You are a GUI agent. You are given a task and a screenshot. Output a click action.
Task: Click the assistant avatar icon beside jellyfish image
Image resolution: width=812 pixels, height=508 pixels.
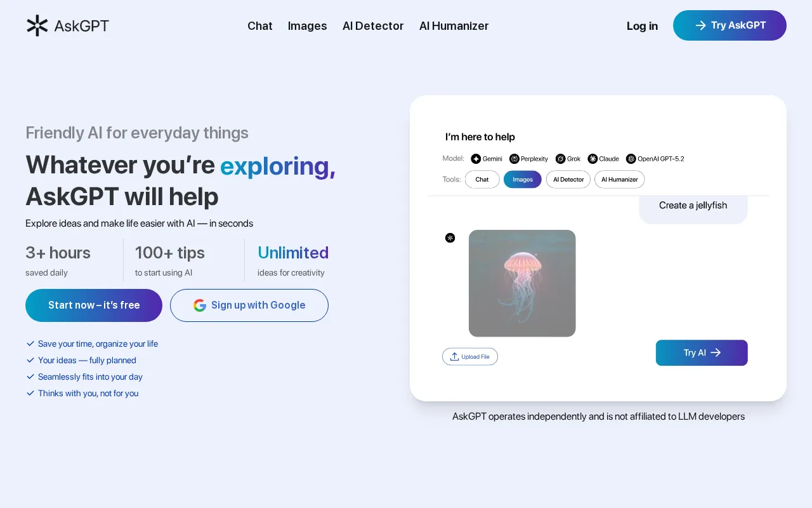[450, 237]
